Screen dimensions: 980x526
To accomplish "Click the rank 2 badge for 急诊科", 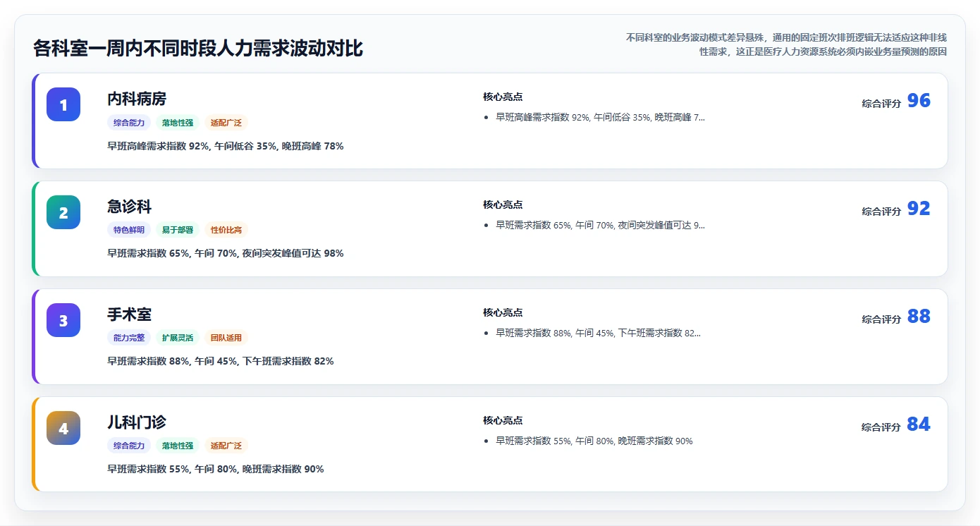I will click(63, 212).
